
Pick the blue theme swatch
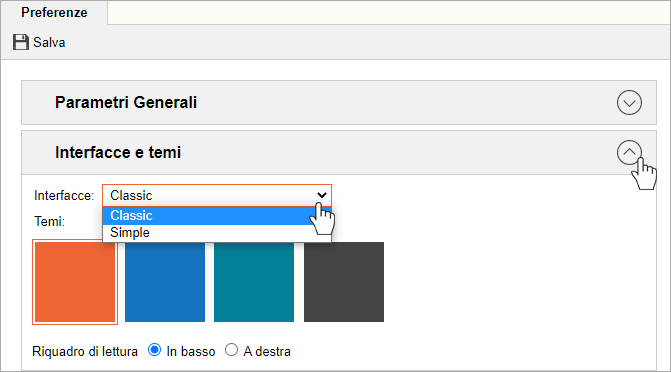click(x=165, y=282)
